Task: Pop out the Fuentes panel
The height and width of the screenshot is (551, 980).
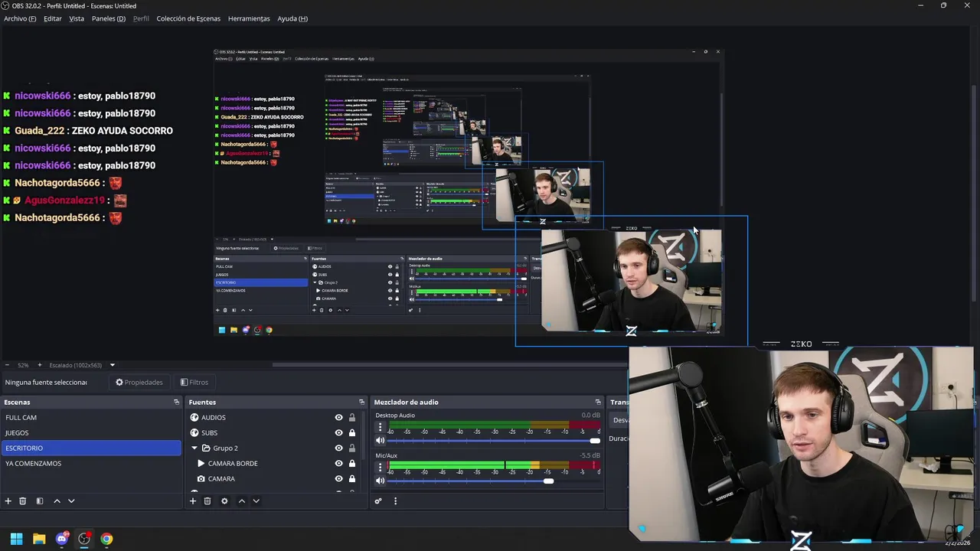Action: pos(361,403)
